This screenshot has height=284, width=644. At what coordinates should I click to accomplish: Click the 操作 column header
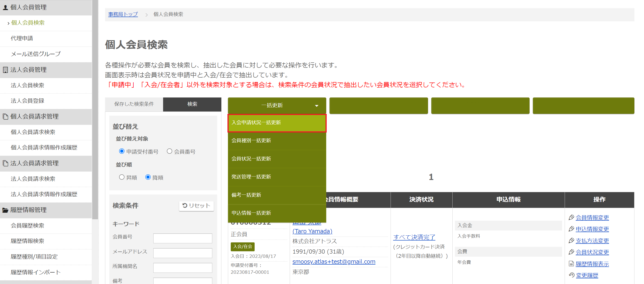[600, 200]
